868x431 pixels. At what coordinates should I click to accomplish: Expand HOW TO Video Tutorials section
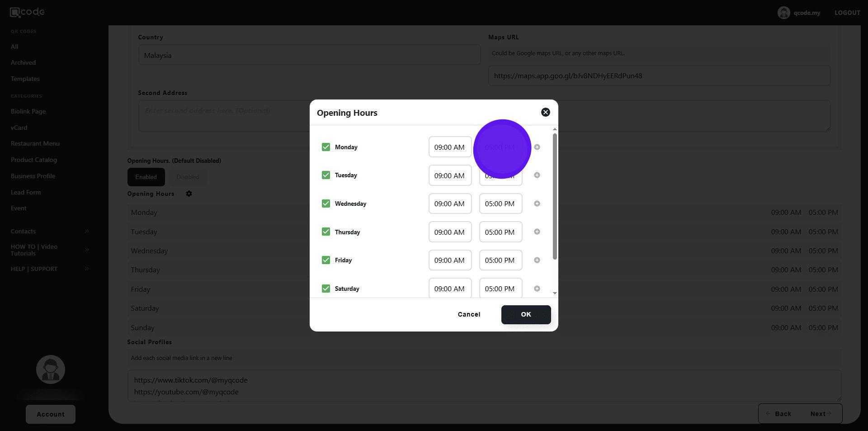tap(50, 250)
